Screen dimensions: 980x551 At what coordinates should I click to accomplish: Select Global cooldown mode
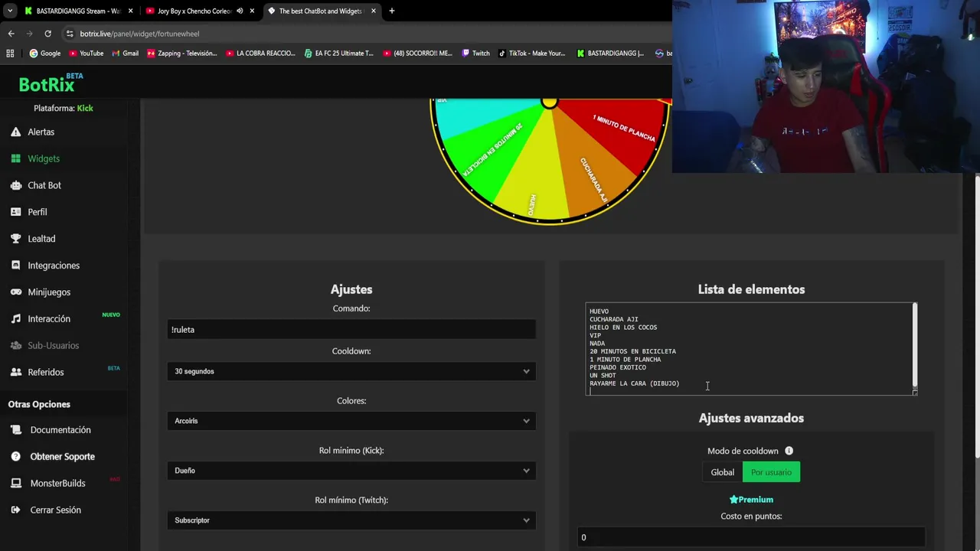(722, 472)
